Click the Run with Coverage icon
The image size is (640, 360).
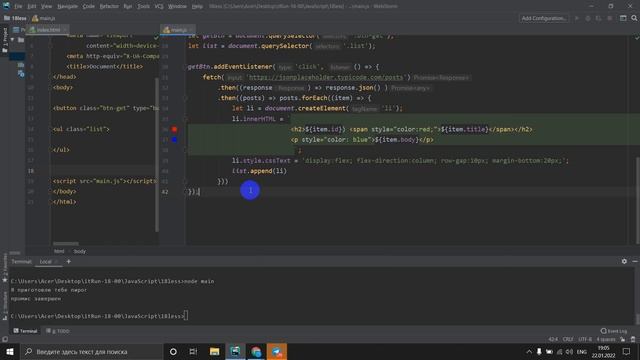[598, 18]
